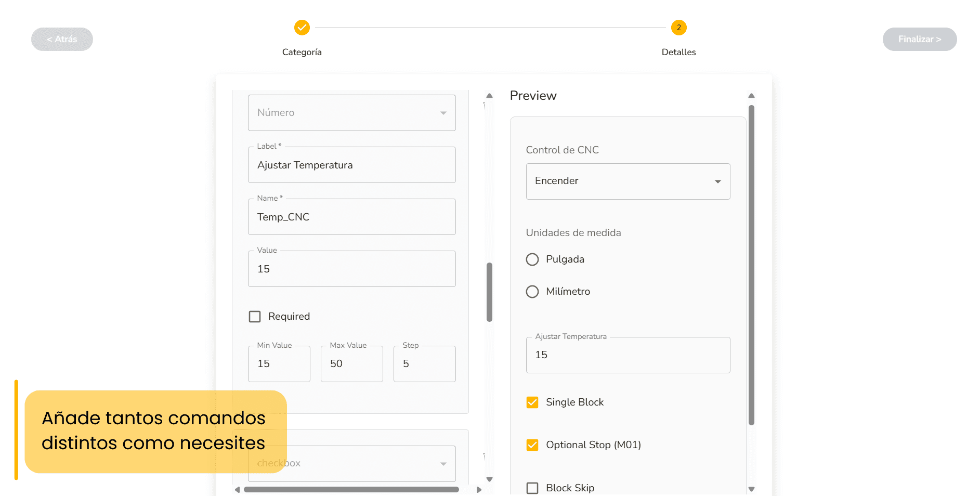Edit the Label field Ajustar Temperatura
Screen dimensions: 980x496
pos(351,165)
